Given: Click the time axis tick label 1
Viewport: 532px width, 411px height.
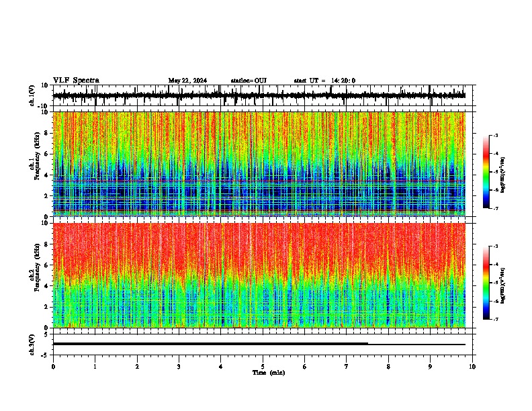Looking at the screenshot, I should [x=95, y=367].
